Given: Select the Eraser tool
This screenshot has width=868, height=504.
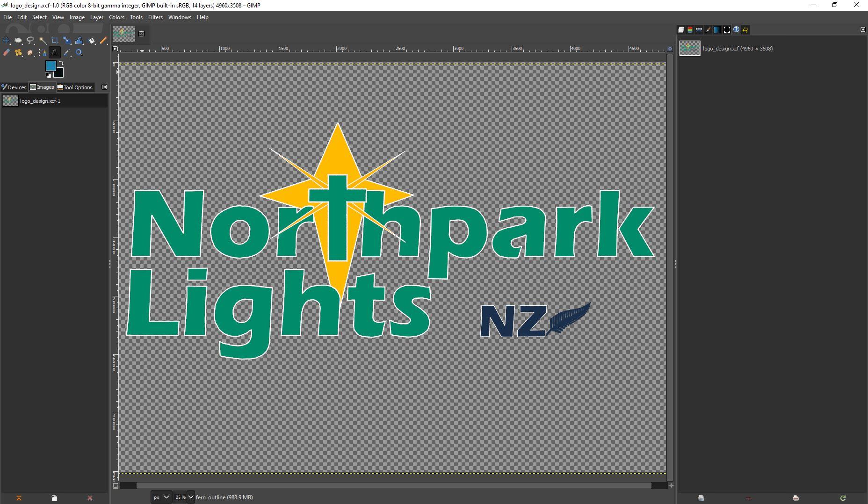Looking at the screenshot, I should click(x=6, y=53).
